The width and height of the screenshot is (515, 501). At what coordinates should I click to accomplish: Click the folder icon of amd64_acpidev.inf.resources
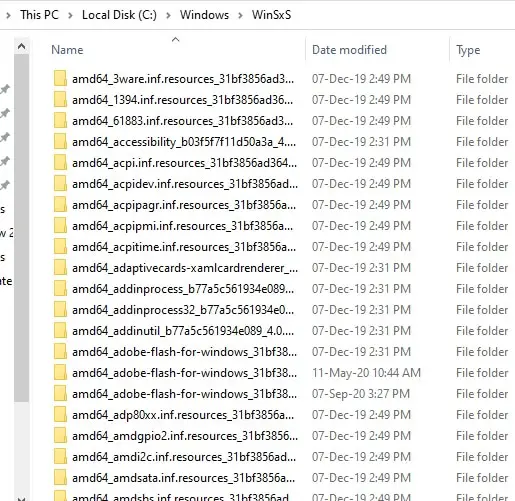click(x=60, y=184)
